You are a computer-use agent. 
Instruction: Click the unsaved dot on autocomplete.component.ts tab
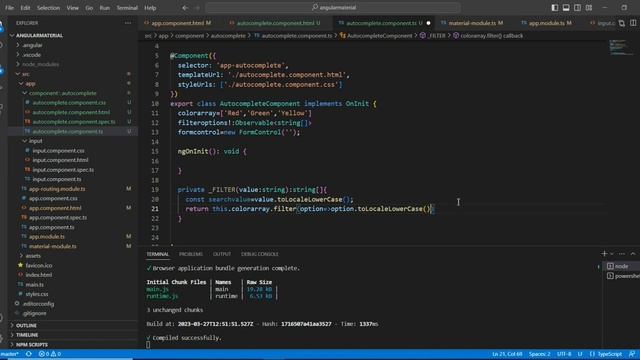428,23
